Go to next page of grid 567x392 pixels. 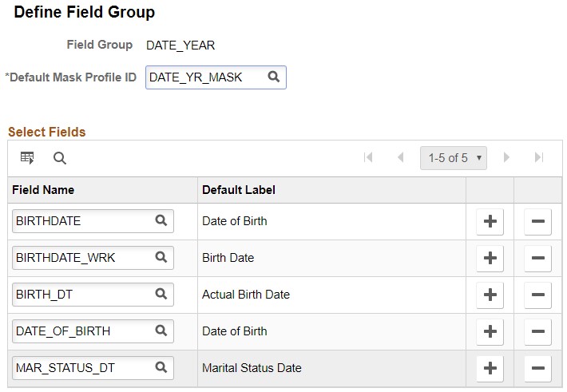coord(506,158)
